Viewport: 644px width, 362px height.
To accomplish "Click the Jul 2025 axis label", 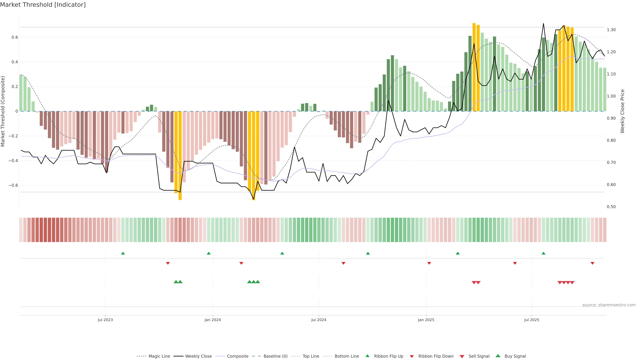I will click(531, 320).
